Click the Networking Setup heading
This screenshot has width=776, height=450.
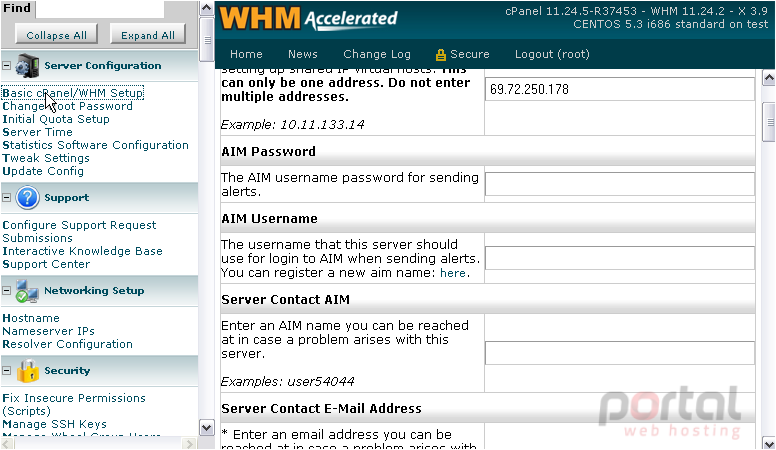94,291
